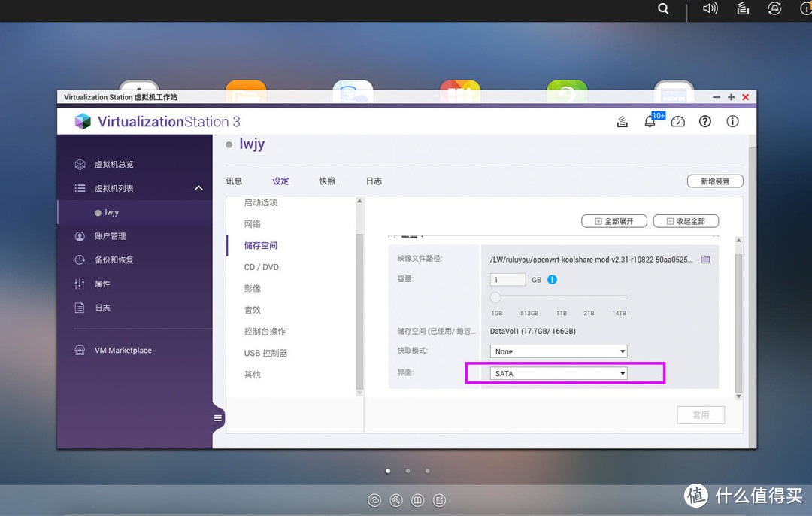The width and height of the screenshot is (812, 516).
Task: Open the 界面 SATA dropdown
Action: (558, 374)
